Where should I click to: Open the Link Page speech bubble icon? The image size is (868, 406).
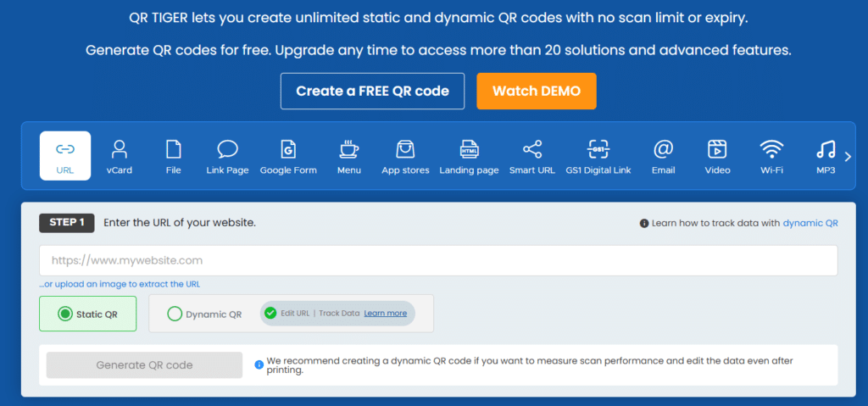(227, 149)
